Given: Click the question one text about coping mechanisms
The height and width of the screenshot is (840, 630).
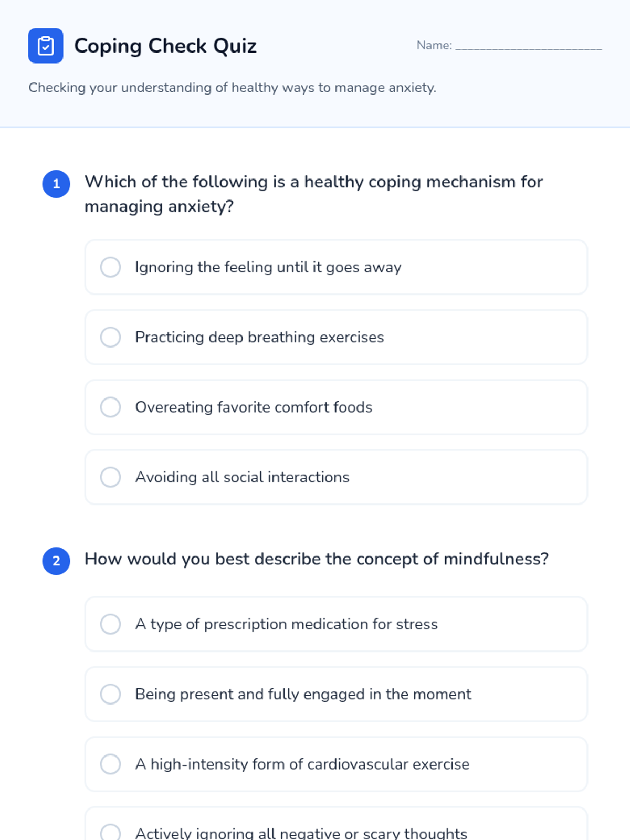Looking at the screenshot, I should click(313, 194).
